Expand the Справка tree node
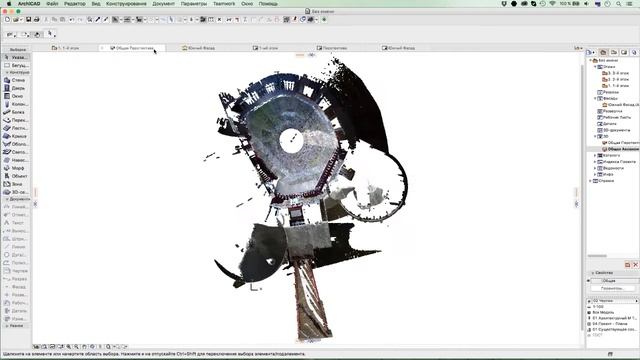Viewport: 640px width, 360px height. click(x=591, y=181)
